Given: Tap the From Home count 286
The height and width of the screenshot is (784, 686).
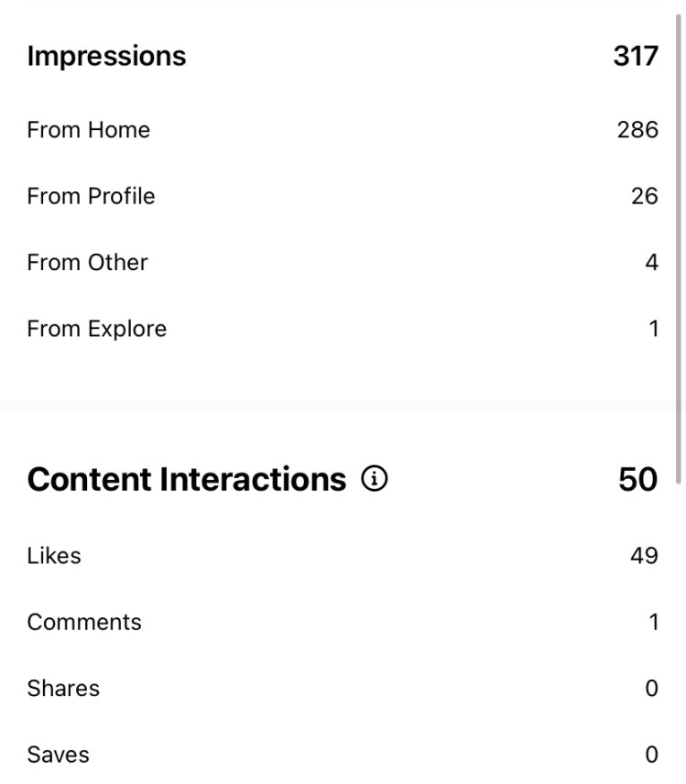Looking at the screenshot, I should pyautogui.click(x=637, y=130).
